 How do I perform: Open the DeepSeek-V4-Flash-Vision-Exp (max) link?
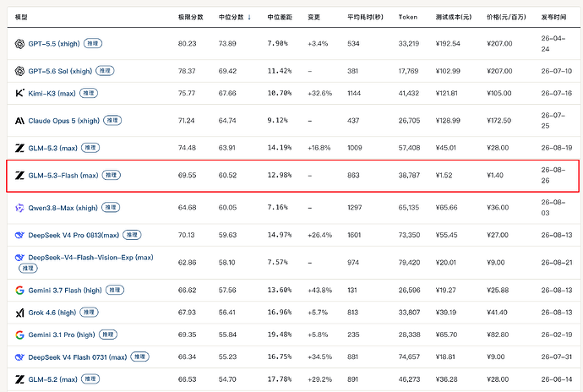click(x=90, y=258)
